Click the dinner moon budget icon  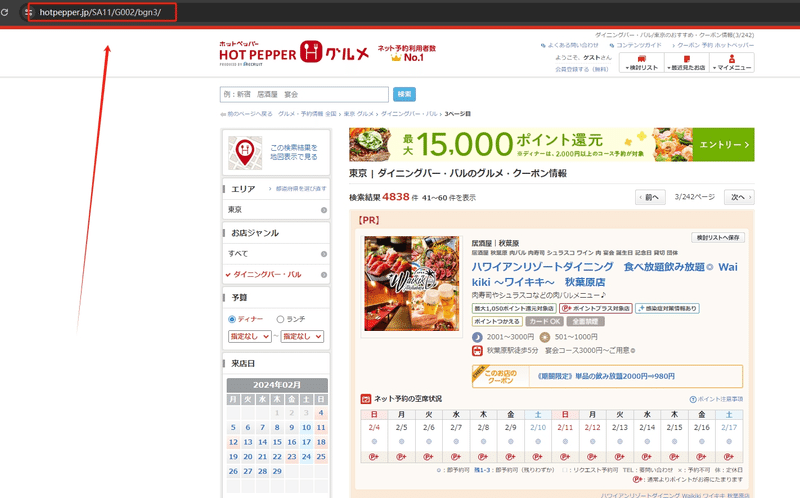(477, 337)
